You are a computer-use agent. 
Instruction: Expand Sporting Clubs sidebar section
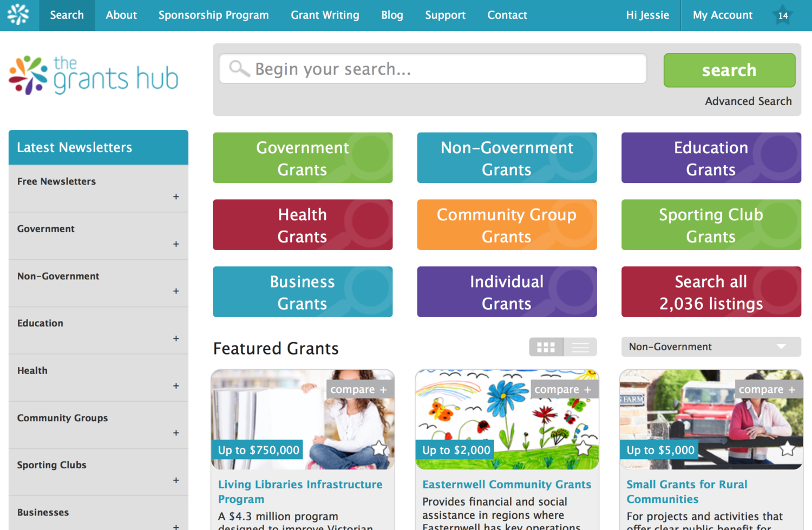(176, 480)
